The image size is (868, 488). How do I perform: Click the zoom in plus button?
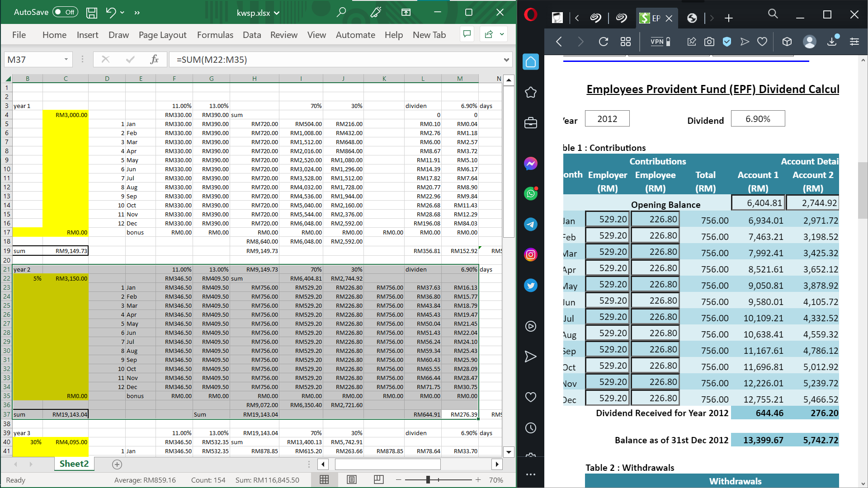478,479
